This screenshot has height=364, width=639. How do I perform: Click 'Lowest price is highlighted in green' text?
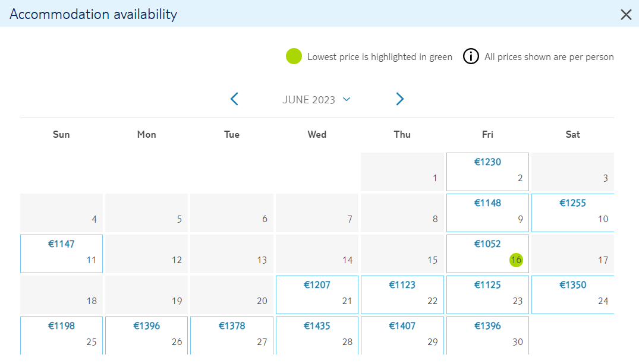pos(380,56)
